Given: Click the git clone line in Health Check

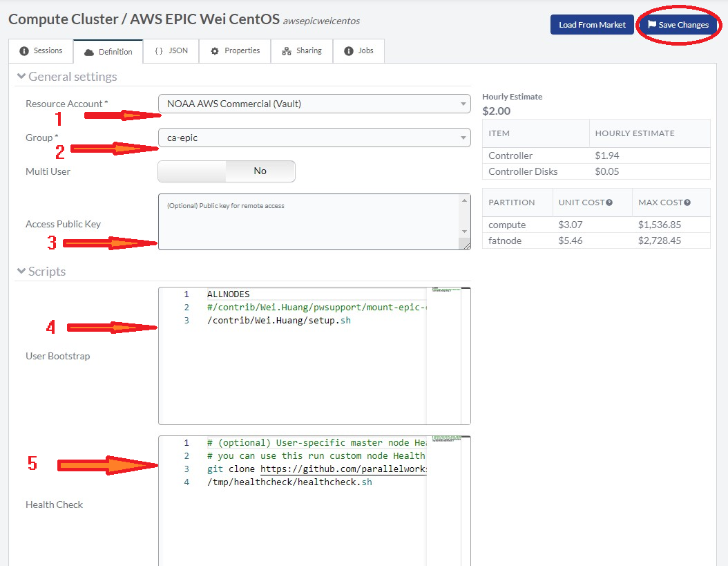Looking at the screenshot, I should tap(316, 469).
